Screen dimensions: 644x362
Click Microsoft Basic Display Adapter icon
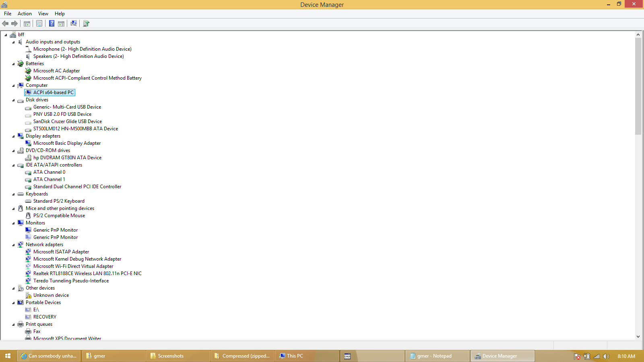tap(28, 143)
